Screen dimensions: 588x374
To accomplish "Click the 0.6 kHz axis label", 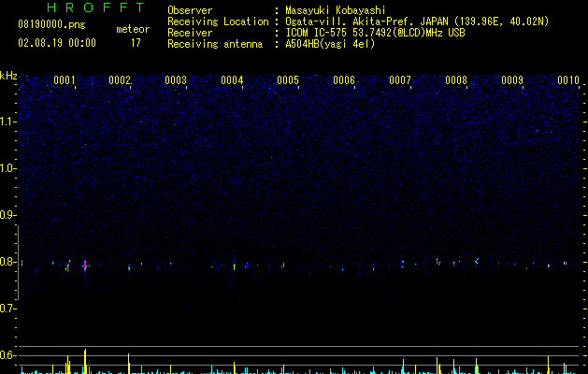I will [8, 355].
